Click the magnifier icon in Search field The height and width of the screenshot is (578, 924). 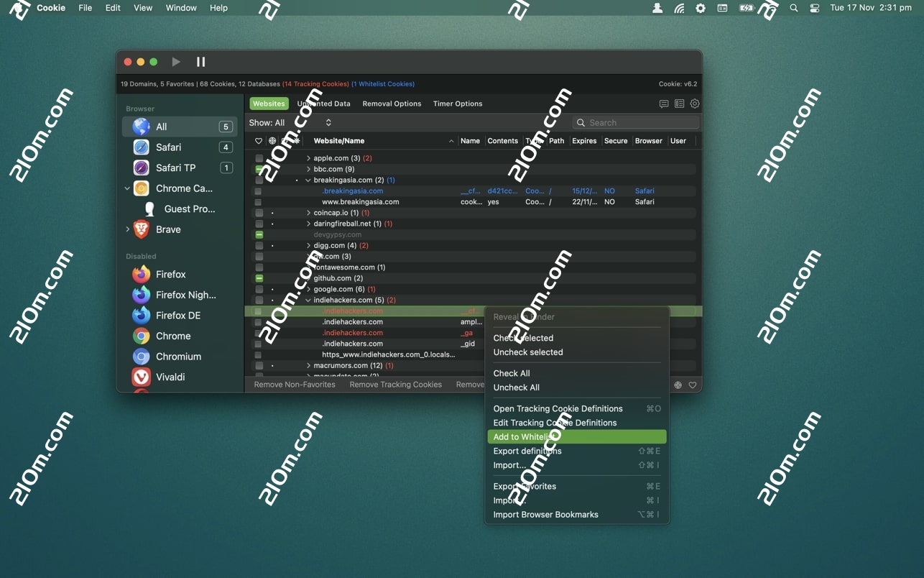581,123
